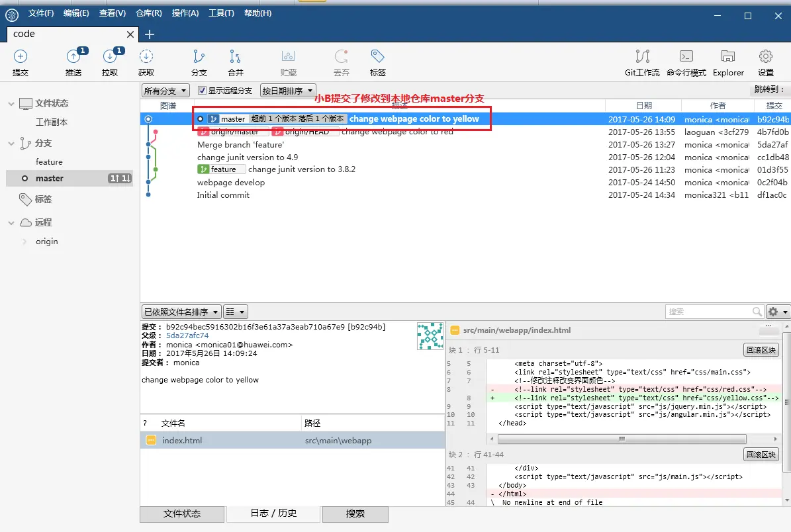The height and width of the screenshot is (532, 791).
Task: Open Explorer from the toolbar
Action: click(728, 62)
